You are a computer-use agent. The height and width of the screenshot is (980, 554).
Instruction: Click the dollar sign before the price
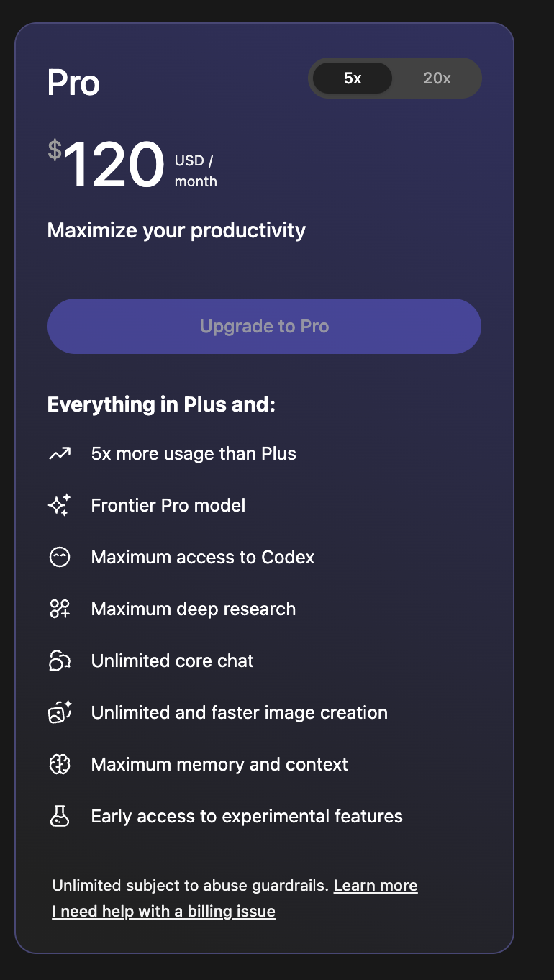[55, 150]
